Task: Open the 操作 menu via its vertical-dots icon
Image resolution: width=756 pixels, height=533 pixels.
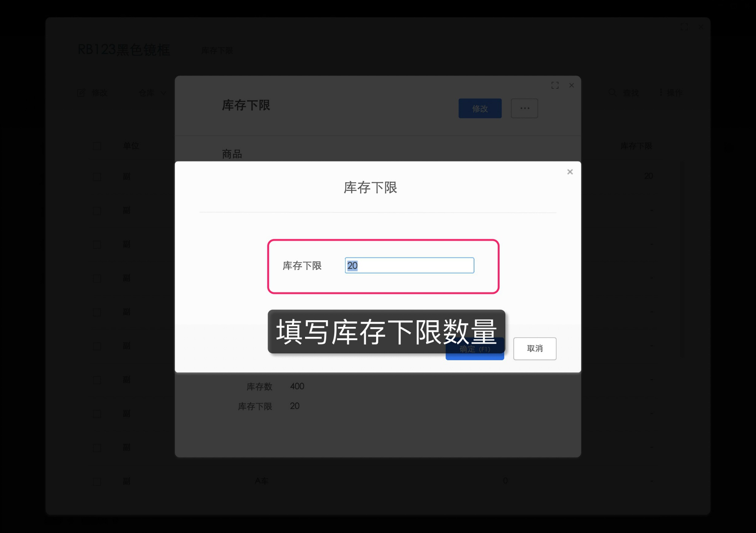Action: pos(660,93)
